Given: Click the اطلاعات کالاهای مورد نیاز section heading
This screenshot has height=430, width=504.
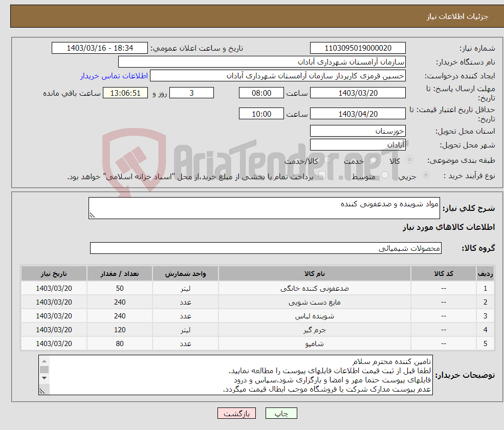Looking at the screenshot, I should click(449, 227).
